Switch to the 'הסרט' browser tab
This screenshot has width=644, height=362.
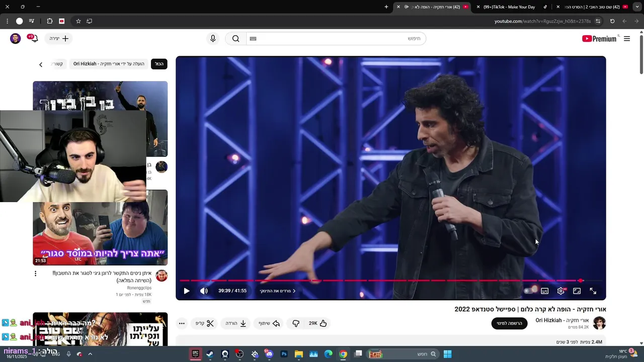591,7
